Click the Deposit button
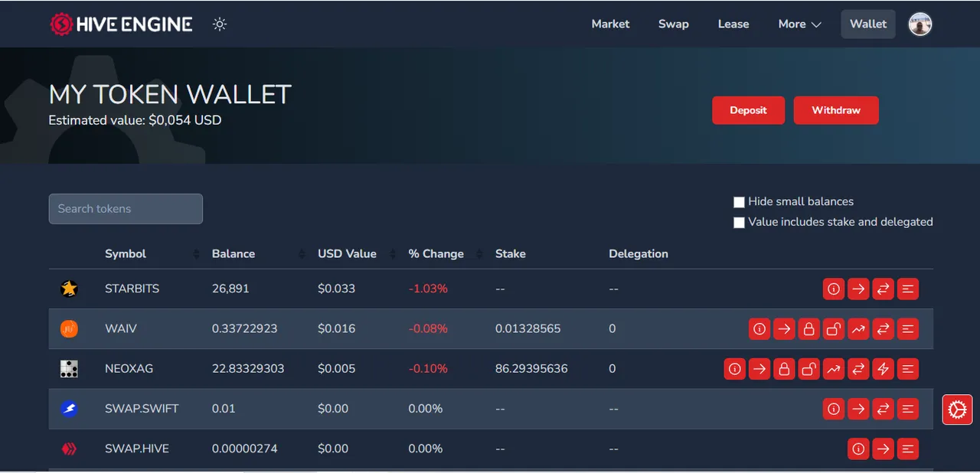This screenshot has width=980, height=473. point(748,110)
